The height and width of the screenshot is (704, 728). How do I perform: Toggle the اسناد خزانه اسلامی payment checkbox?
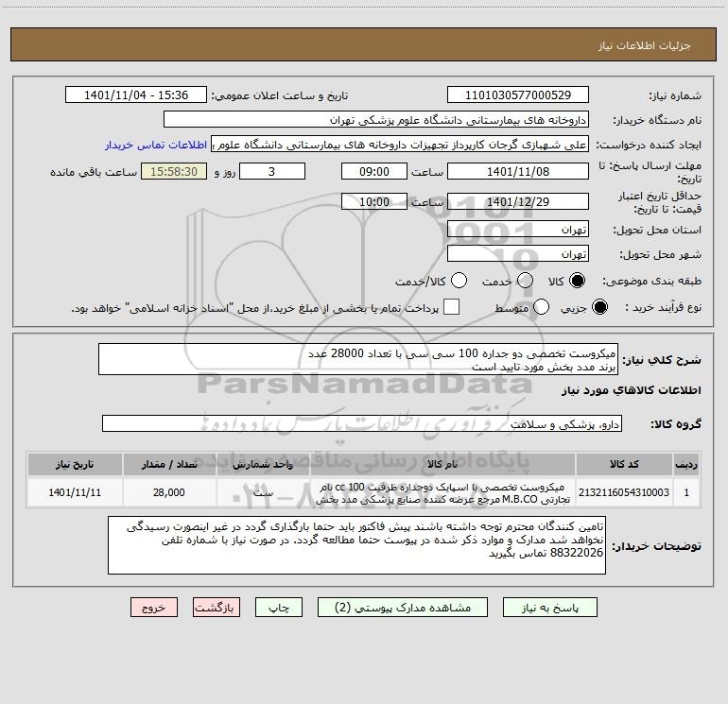451,307
